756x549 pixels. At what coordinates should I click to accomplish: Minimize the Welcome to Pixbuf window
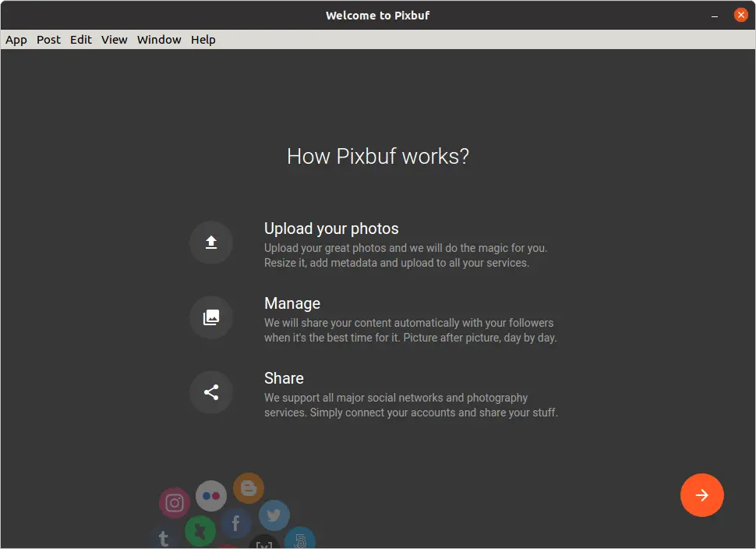pos(715,16)
